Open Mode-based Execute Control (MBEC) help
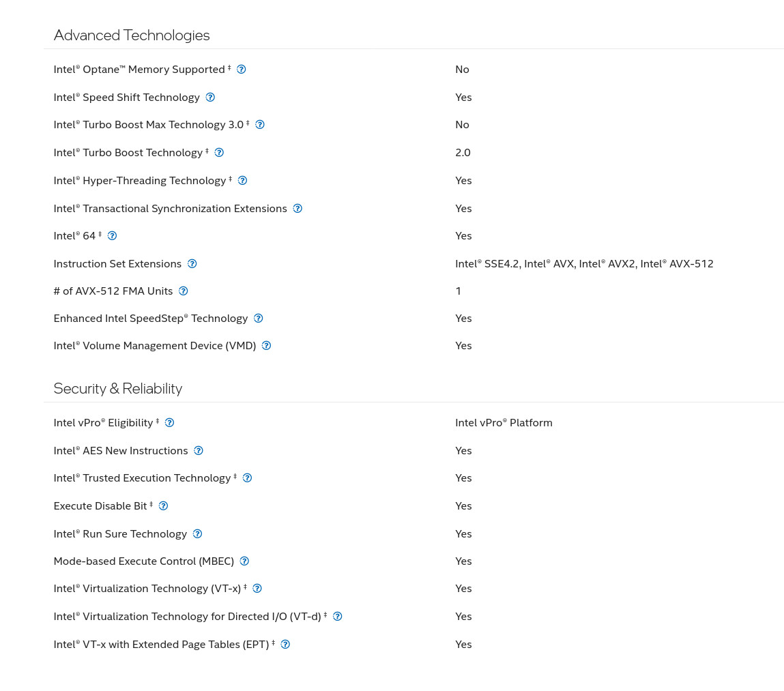Image resolution: width=784 pixels, height=691 pixels. pyautogui.click(x=244, y=561)
